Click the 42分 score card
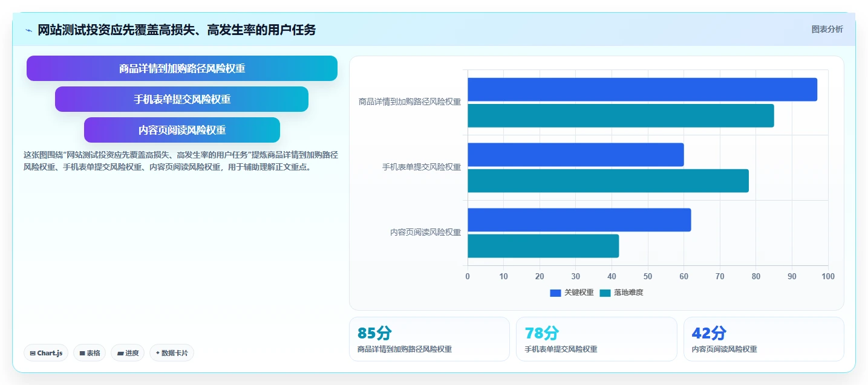This screenshot has width=868, height=385. 764,339
